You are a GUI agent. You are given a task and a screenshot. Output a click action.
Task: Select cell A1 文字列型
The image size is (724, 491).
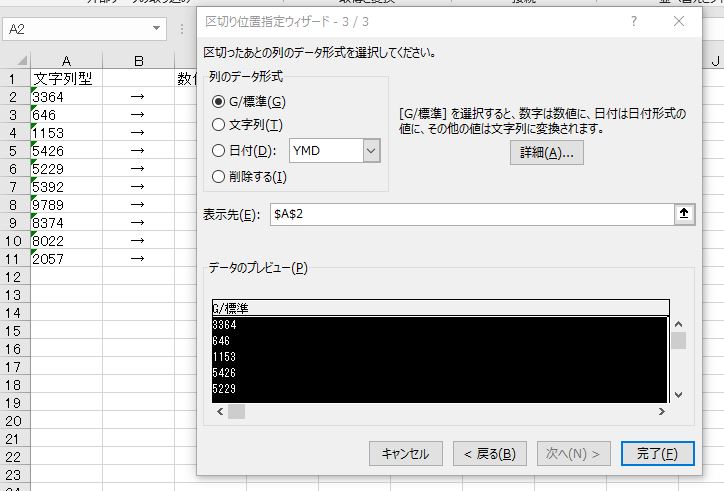[x=66, y=79]
